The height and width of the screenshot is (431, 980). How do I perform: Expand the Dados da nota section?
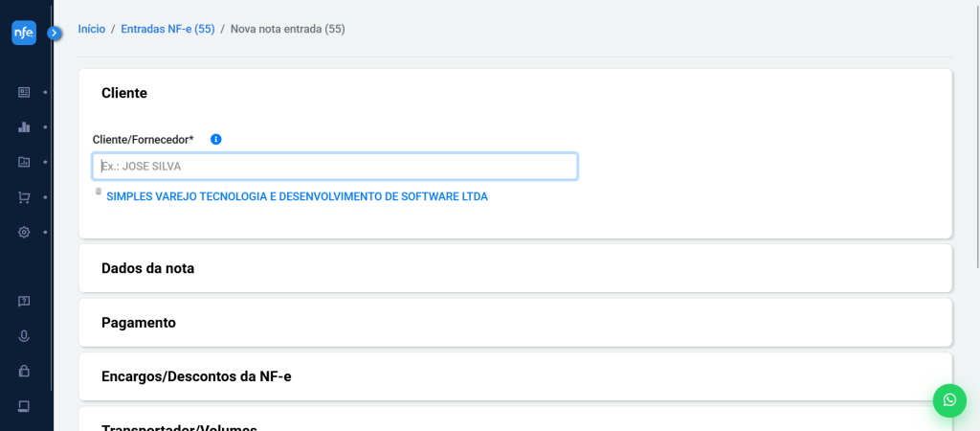pos(148,268)
